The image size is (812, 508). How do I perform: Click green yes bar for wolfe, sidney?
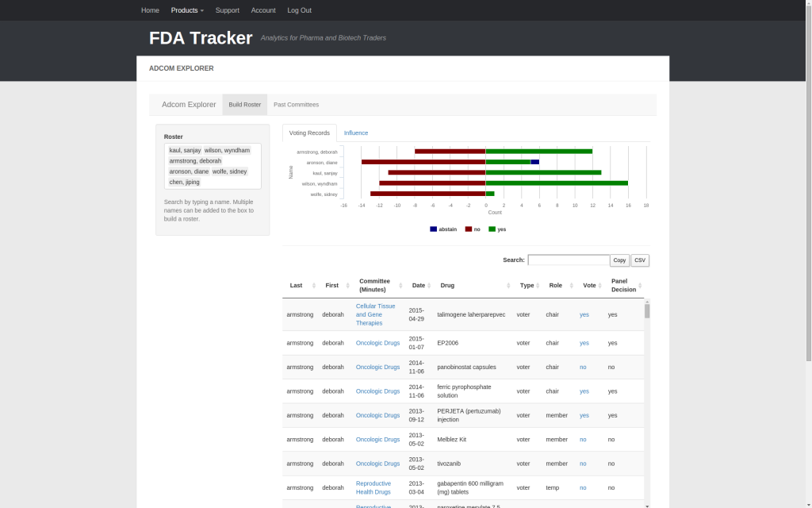pos(490,194)
